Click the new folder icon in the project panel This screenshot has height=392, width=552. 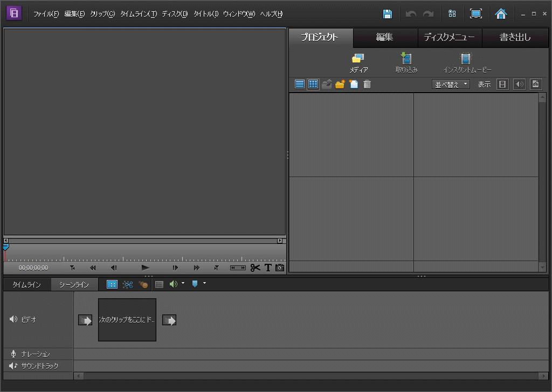coord(340,84)
